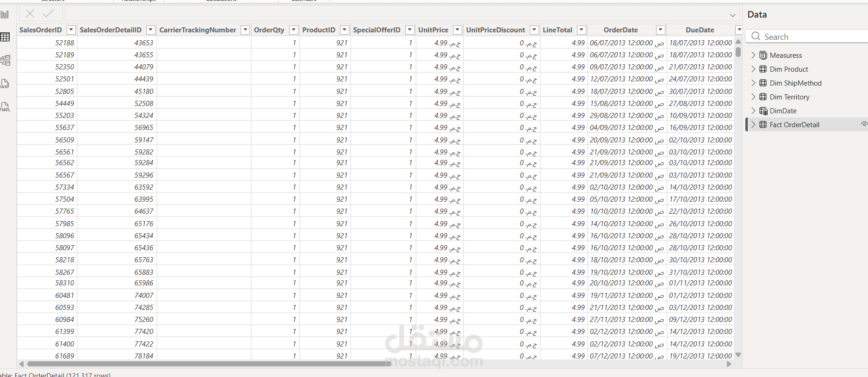Expand the Measures table

(x=753, y=55)
